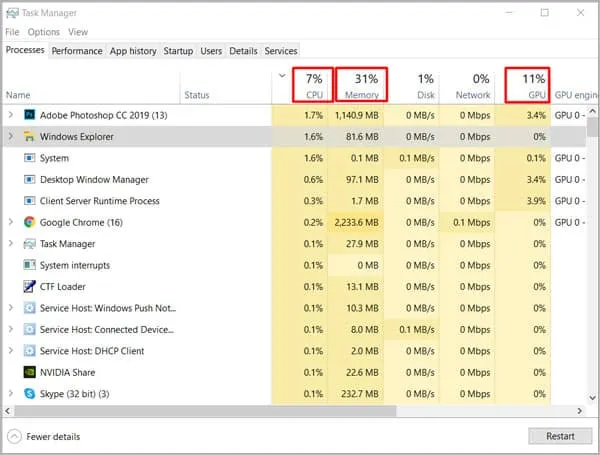
Task: Click the System process icon
Action: (x=29, y=158)
